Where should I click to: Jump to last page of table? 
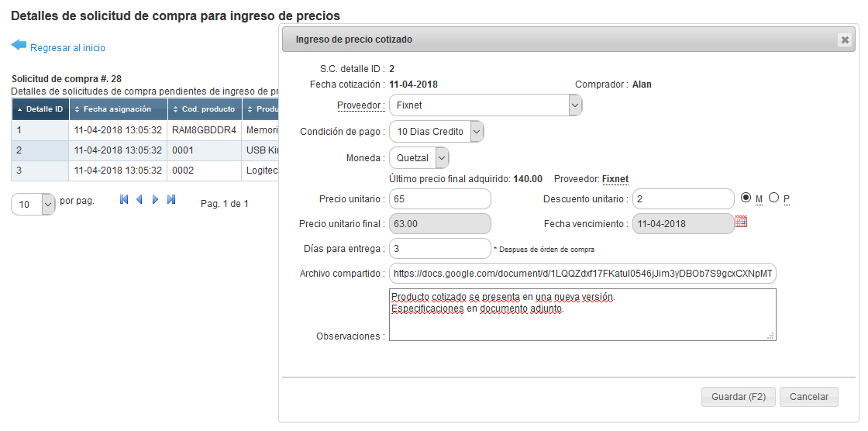[x=171, y=200]
